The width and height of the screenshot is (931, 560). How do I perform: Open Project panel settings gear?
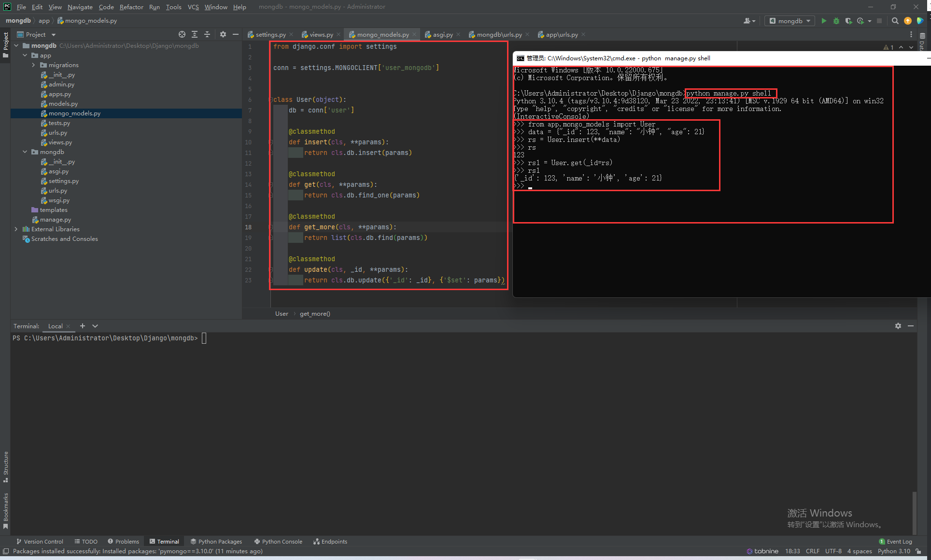[223, 34]
